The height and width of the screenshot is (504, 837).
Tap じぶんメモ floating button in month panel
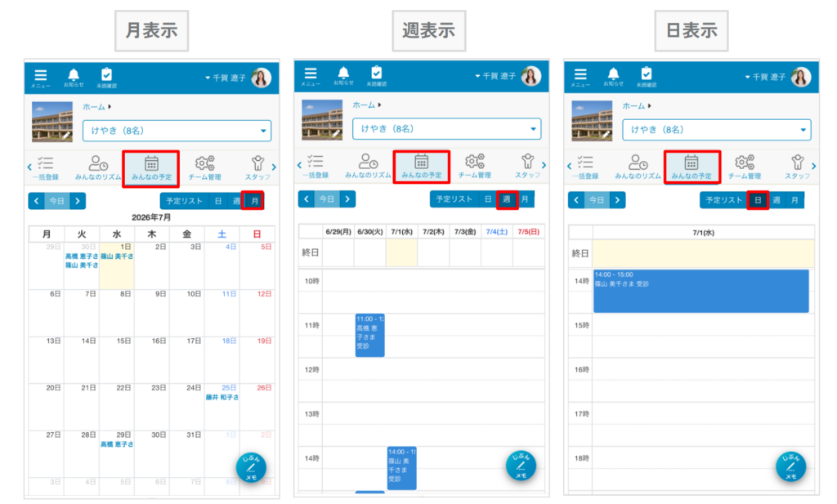pyautogui.click(x=251, y=468)
